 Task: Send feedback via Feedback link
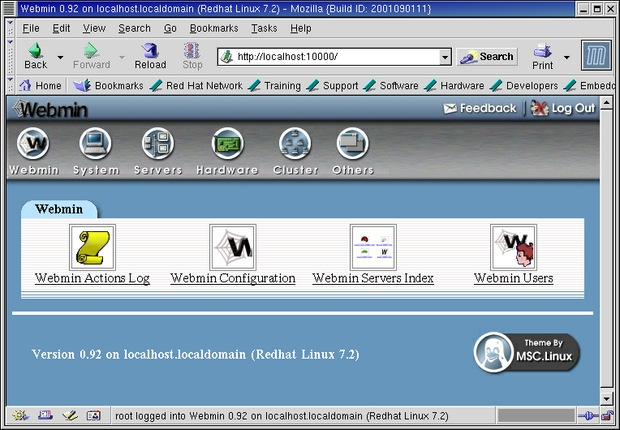click(x=480, y=108)
